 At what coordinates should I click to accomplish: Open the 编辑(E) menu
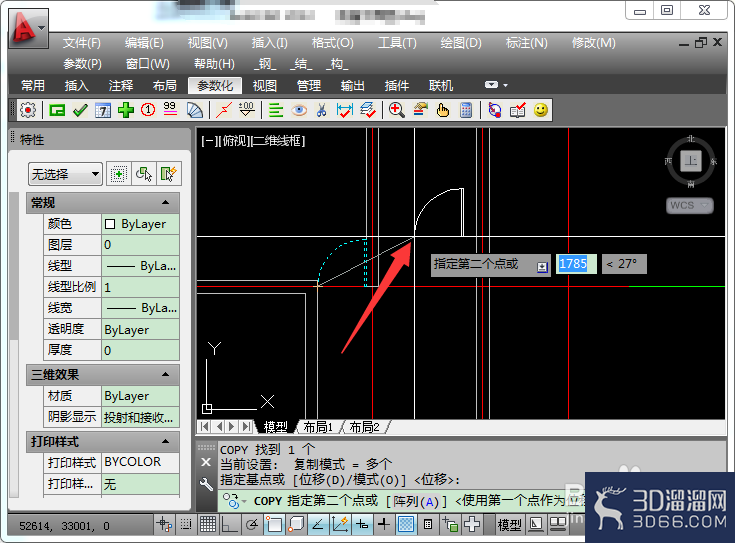point(144,43)
